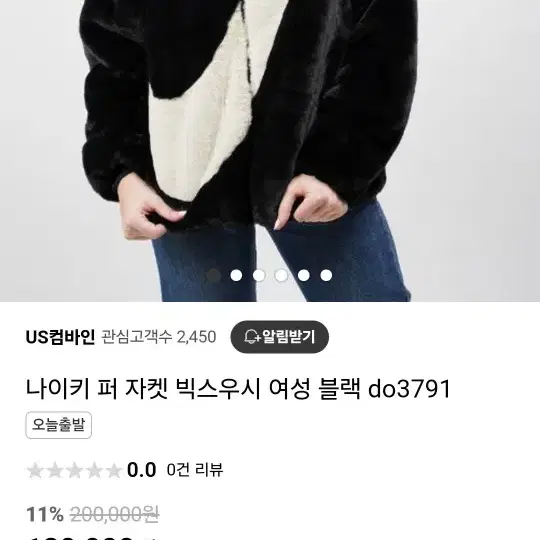Image resolution: width=540 pixels, height=540 pixels.
Task: Click the middle gray rating star
Action: tap(74, 470)
